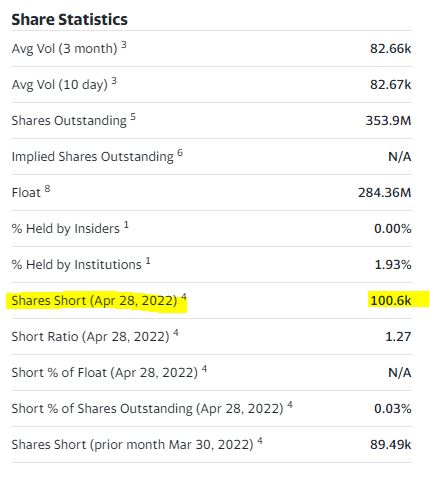Select the Short % of Float label
The width and height of the screenshot is (429, 478).
coord(105,373)
